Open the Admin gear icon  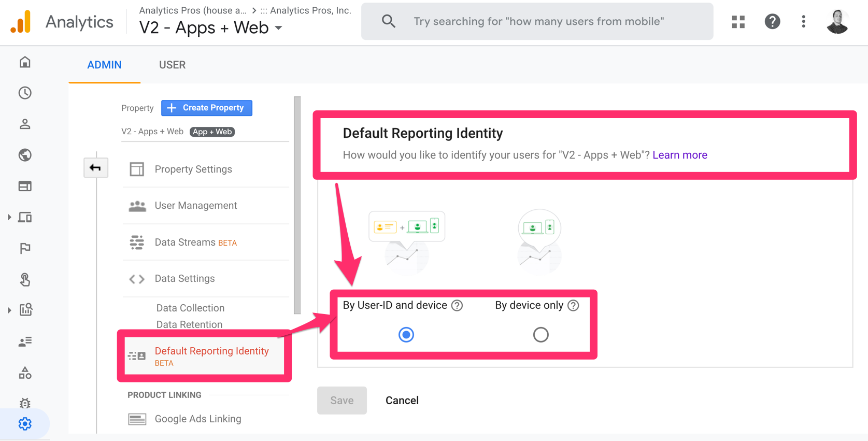coord(25,424)
